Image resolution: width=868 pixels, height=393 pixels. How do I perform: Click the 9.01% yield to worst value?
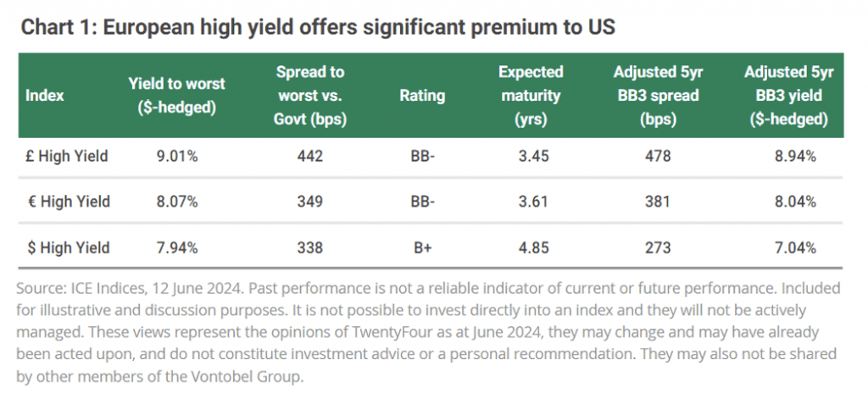175,156
